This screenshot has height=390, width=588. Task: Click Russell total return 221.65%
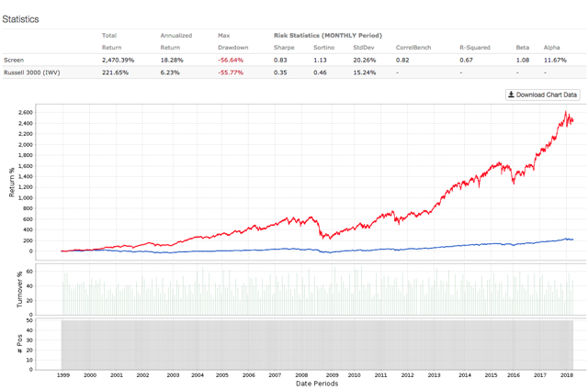[115, 72]
